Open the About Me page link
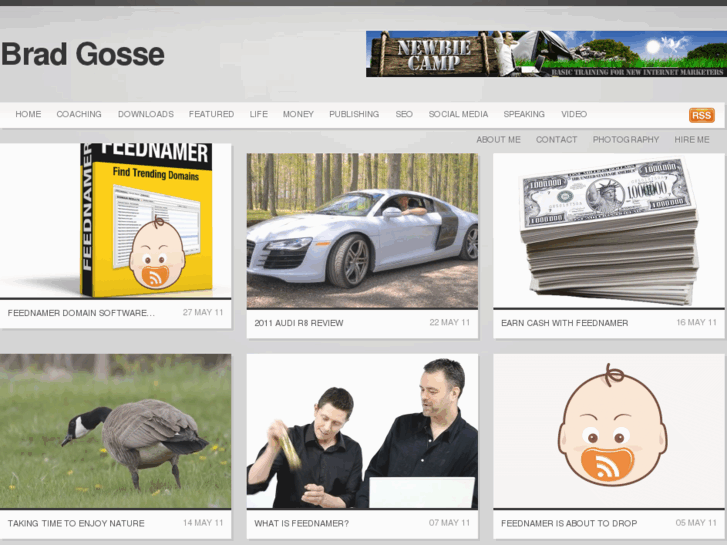This screenshot has width=727, height=545. click(x=498, y=140)
